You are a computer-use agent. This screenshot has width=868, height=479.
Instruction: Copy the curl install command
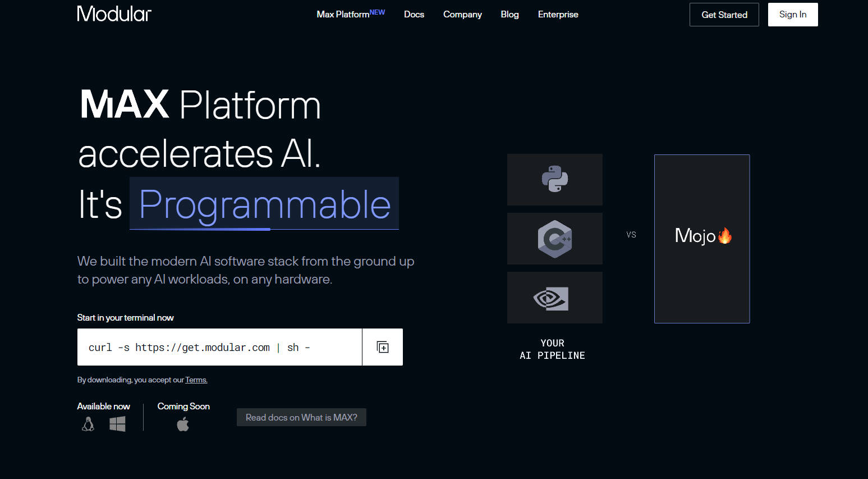pos(383,347)
